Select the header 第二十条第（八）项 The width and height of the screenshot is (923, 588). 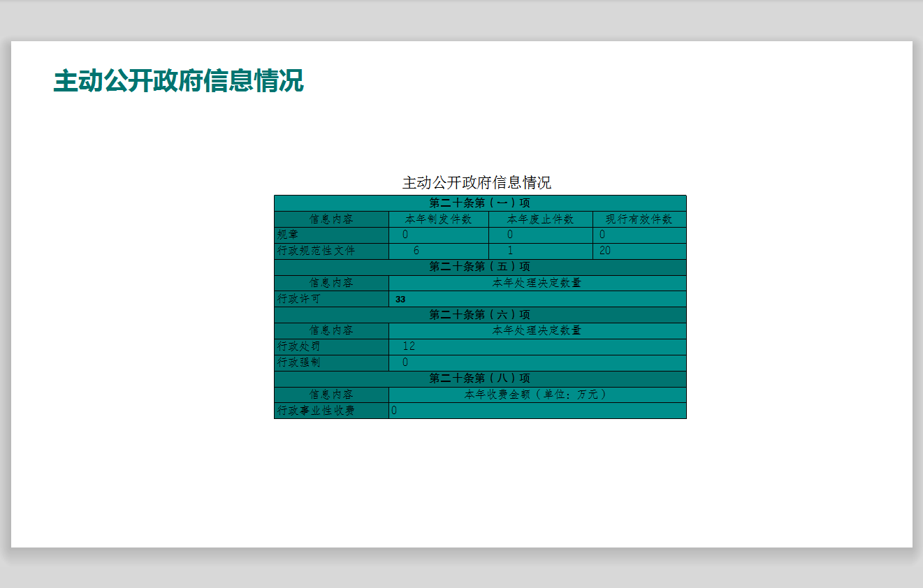click(x=480, y=378)
